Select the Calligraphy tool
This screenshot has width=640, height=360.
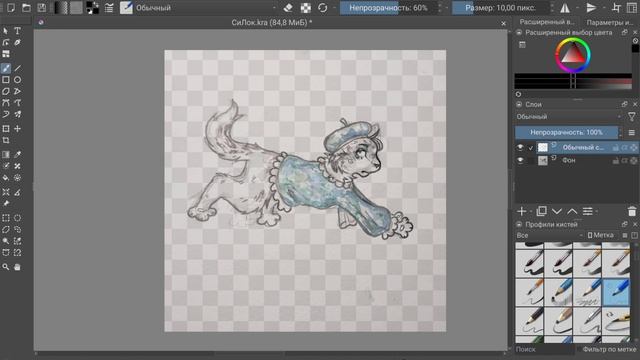(18, 42)
